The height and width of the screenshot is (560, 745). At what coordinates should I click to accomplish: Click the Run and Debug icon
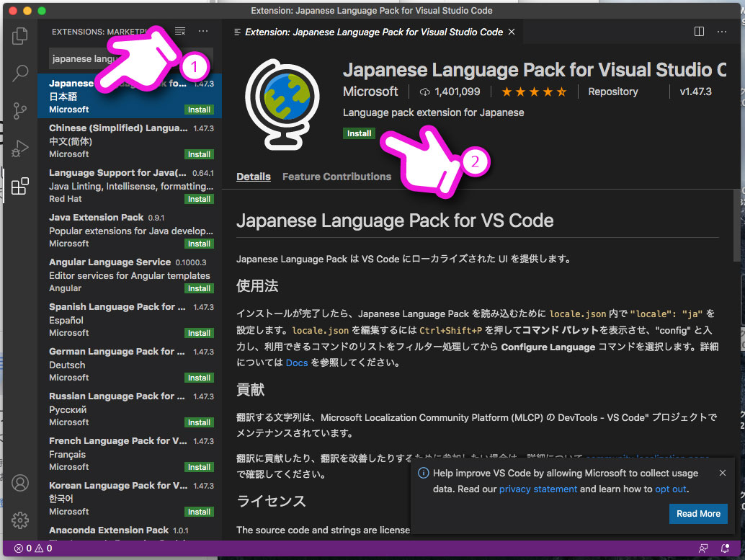click(x=19, y=148)
